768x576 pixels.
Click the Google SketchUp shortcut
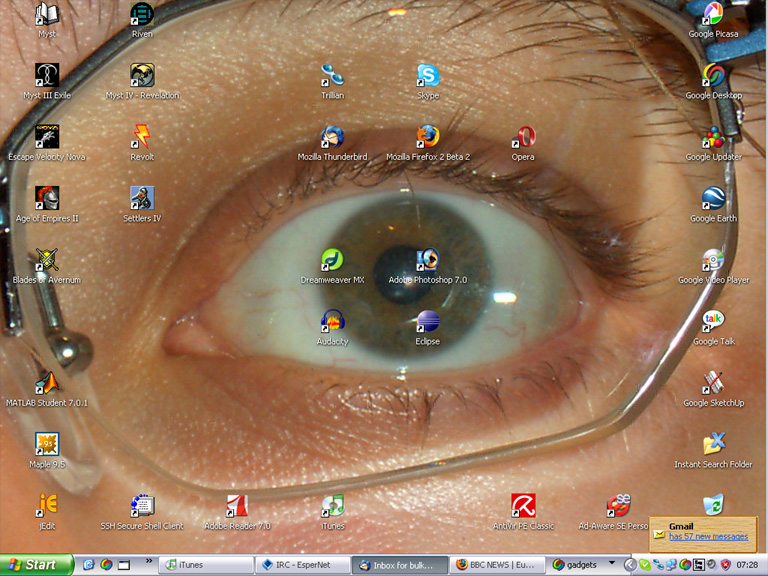(x=714, y=389)
